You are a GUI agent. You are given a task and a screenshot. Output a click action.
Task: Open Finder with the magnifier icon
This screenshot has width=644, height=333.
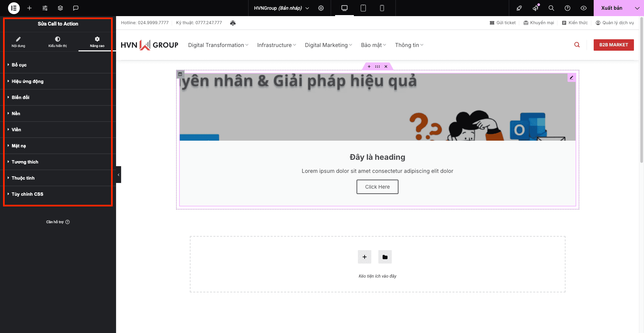click(x=551, y=8)
